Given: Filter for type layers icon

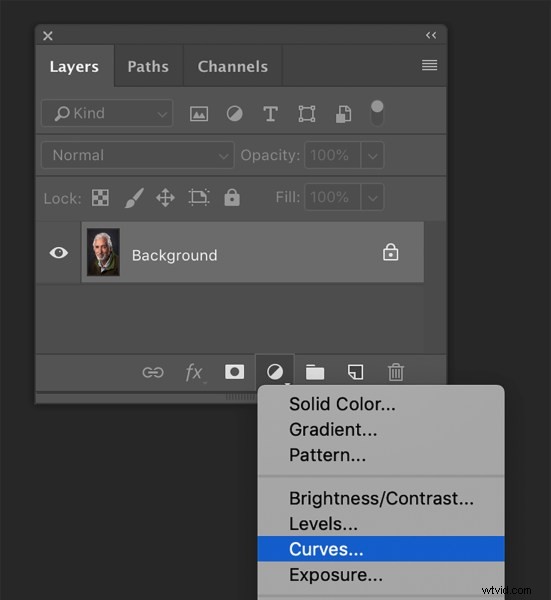Looking at the screenshot, I should [x=270, y=114].
